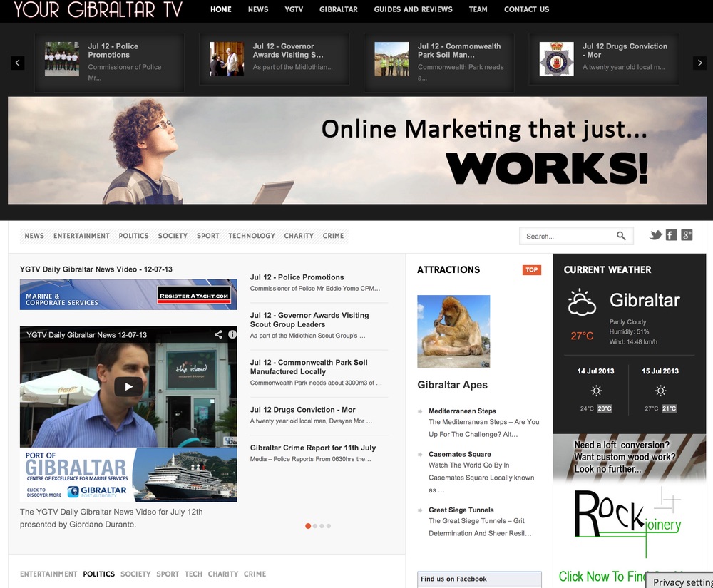Screen dimensions: 713x588
Task: Open the TEAM menu item
Action: tap(478, 9)
